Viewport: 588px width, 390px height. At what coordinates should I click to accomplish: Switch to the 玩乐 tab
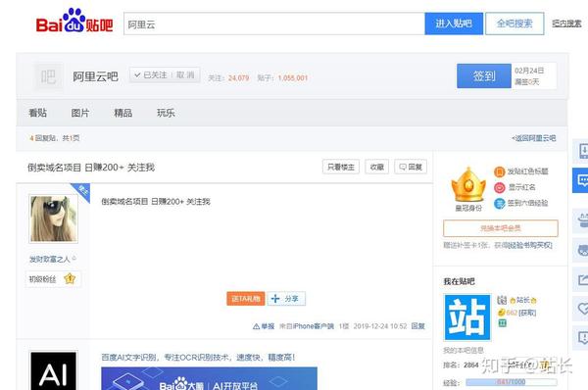point(166,113)
